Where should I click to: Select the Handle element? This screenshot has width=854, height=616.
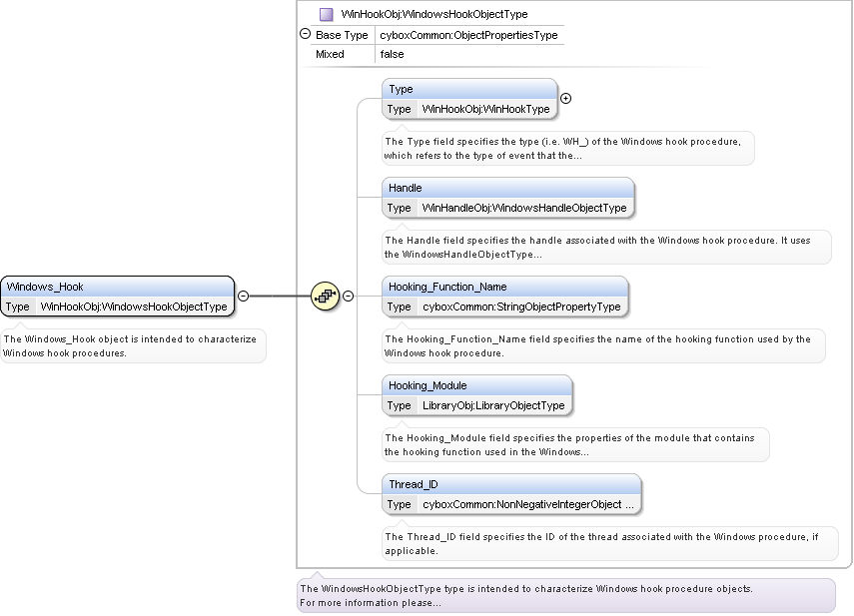(508, 198)
